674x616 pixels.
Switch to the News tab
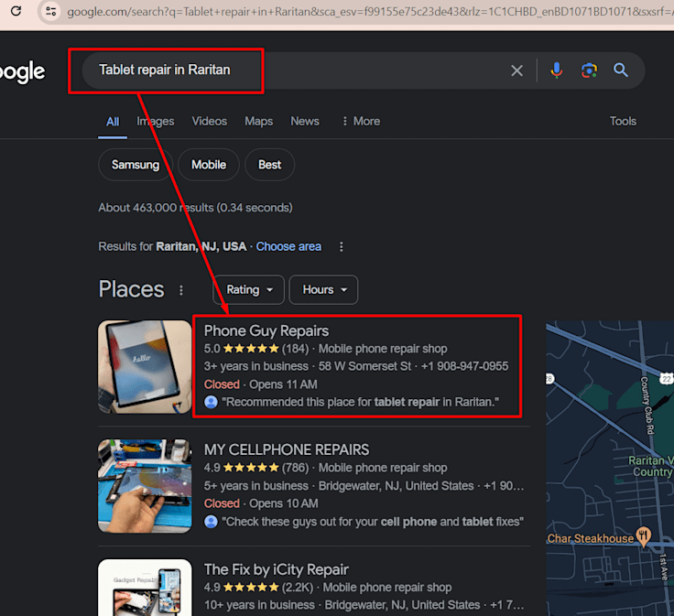[305, 121]
